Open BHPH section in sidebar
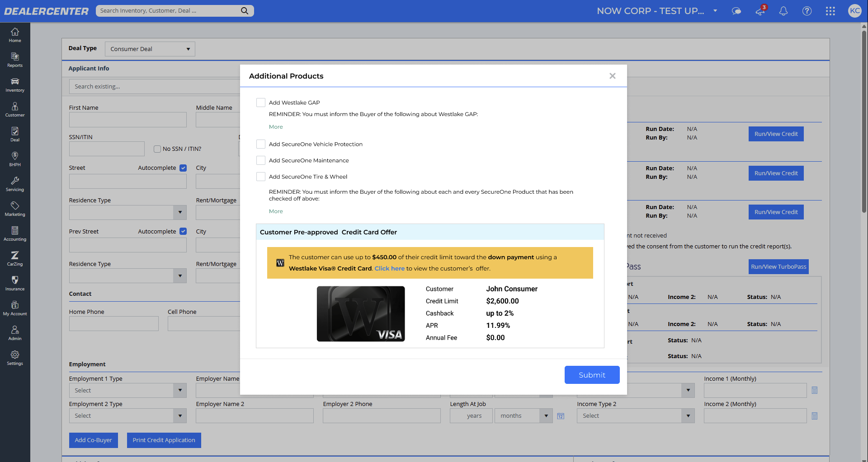The height and width of the screenshot is (462, 868). coord(15,159)
